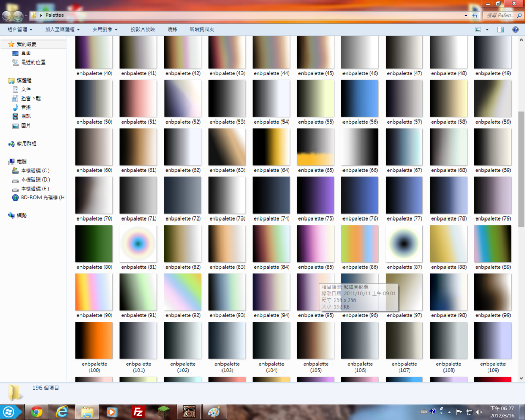
Task: Click the refresh button beside the address bar
Action: (x=475, y=15)
